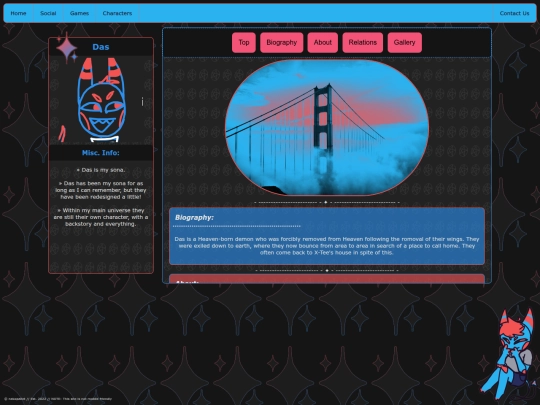Click the footer copyright note
The height and width of the screenshot is (405, 540).
coord(58,399)
